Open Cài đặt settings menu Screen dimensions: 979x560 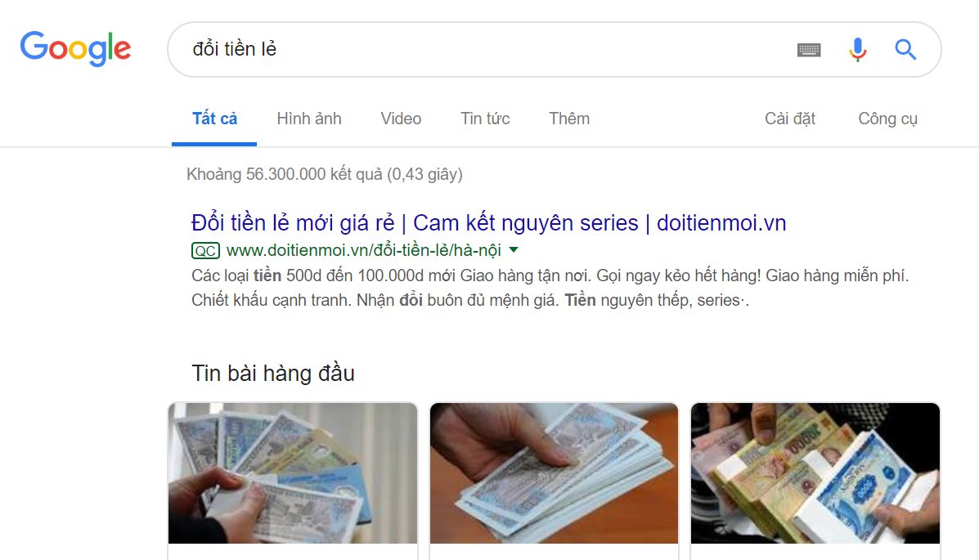[790, 119]
